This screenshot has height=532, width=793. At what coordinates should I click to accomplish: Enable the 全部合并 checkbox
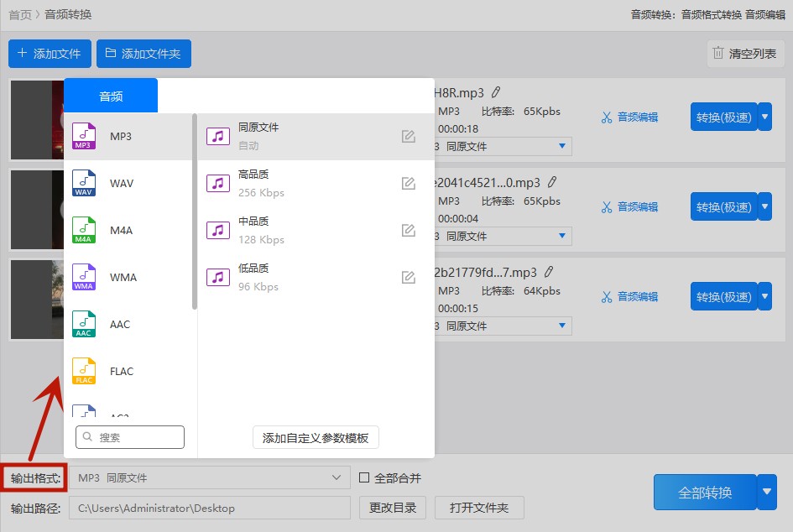coord(364,478)
